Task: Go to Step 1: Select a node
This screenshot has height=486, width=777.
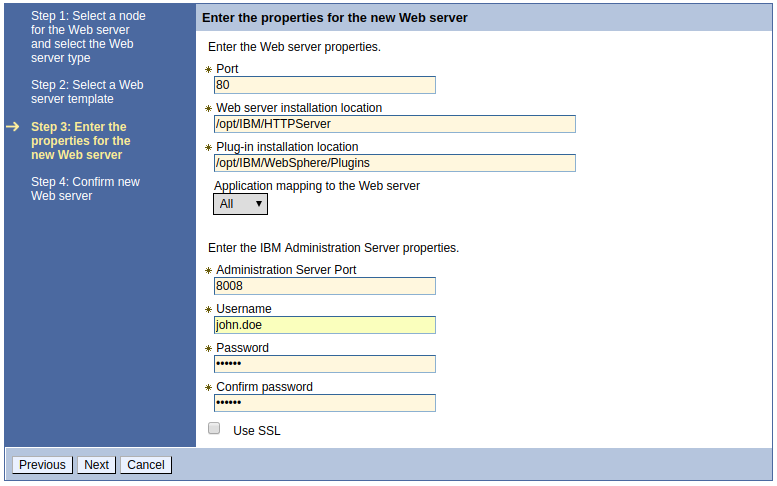Action: click(x=88, y=37)
